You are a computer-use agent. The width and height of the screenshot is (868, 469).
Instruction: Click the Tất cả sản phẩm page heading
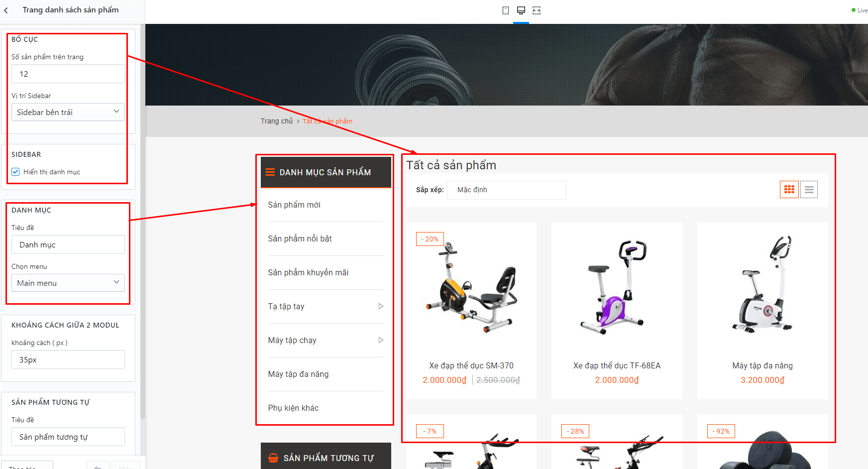click(451, 165)
